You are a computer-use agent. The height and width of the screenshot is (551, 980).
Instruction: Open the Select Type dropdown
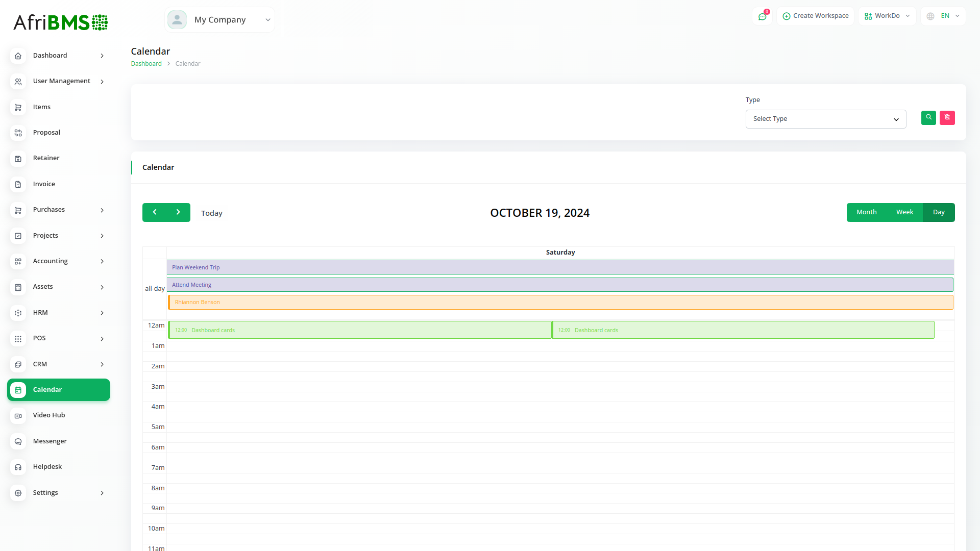click(x=826, y=119)
